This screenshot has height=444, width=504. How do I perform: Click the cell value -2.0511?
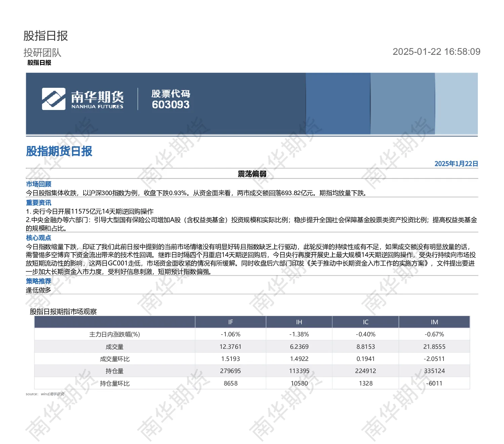click(x=434, y=359)
